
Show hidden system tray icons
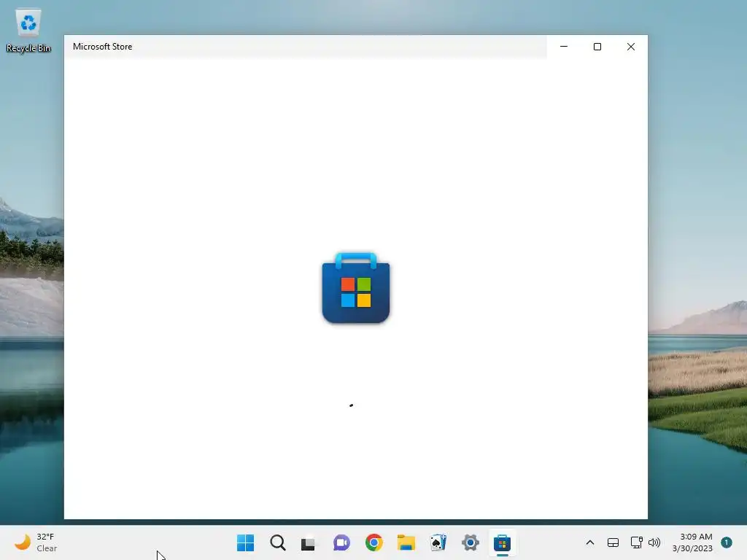[x=589, y=542]
